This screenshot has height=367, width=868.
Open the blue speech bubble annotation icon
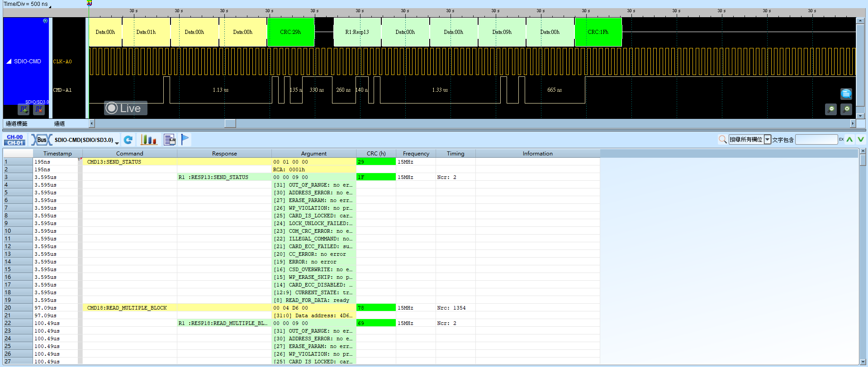846,94
